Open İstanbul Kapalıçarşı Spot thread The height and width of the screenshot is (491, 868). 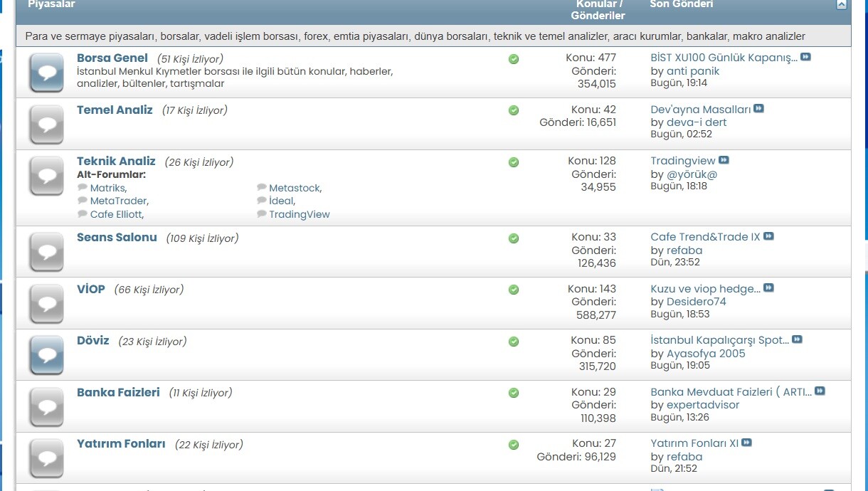[719, 340]
